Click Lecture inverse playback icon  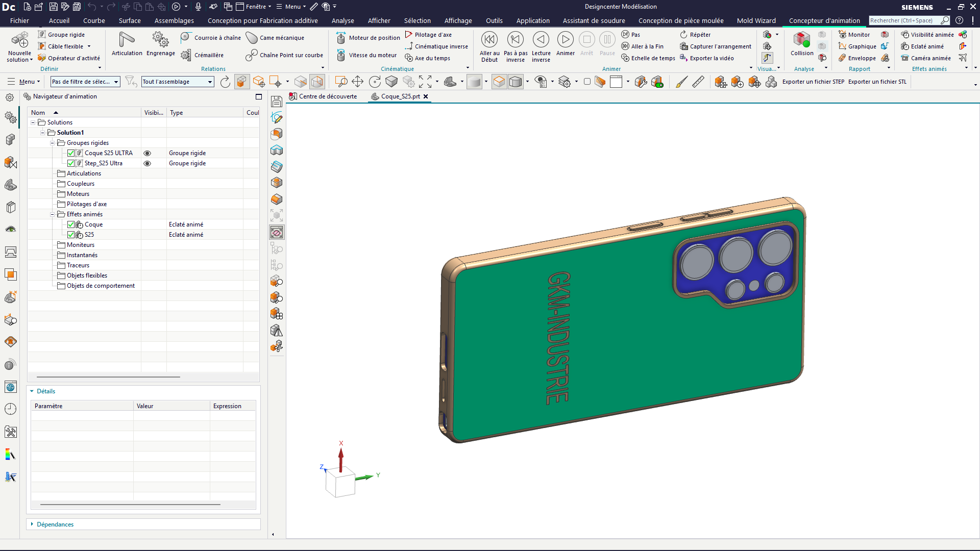[541, 47]
